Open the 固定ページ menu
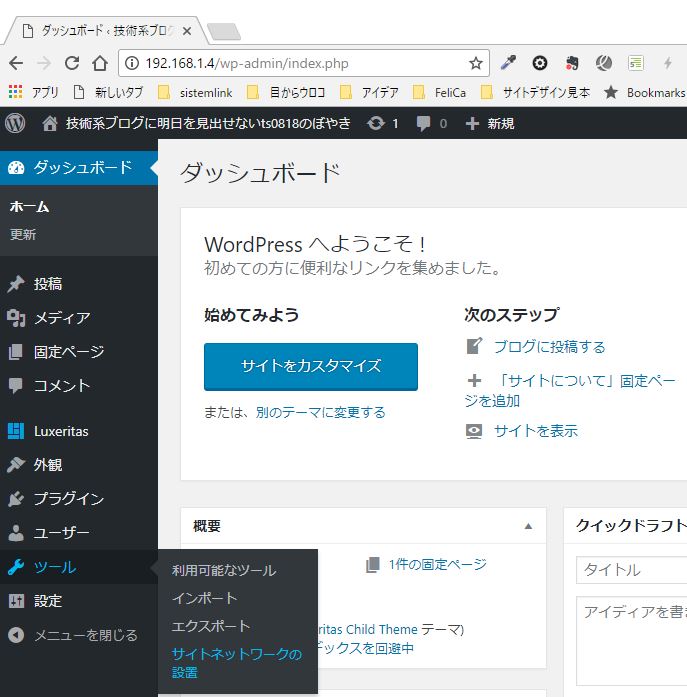Image resolution: width=687 pixels, height=697 pixels. [x=79, y=352]
